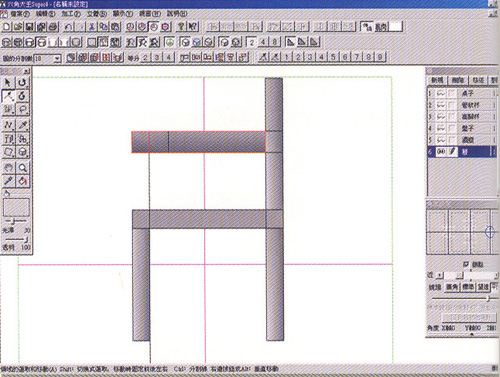This screenshot has width=500, height=377.
Task: Open the 加工 menu
Action: 71,14
